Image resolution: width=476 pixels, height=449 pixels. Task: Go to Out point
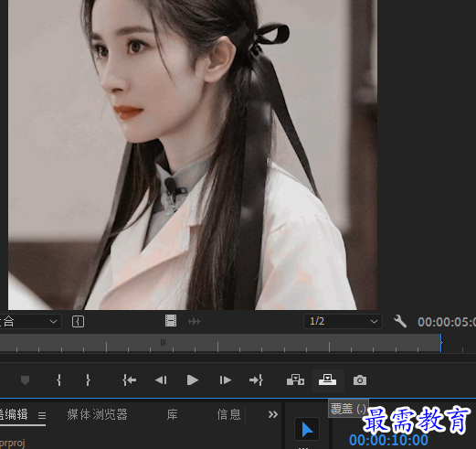click(256, 380)
